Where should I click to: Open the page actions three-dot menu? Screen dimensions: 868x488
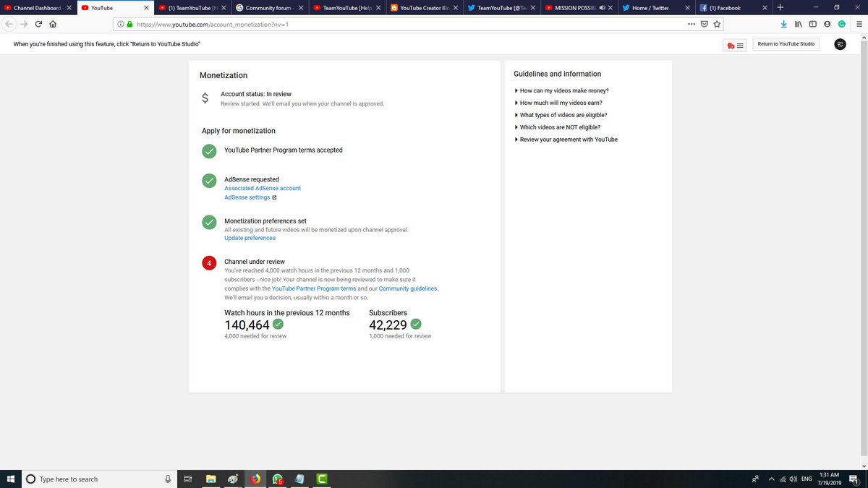691,23
